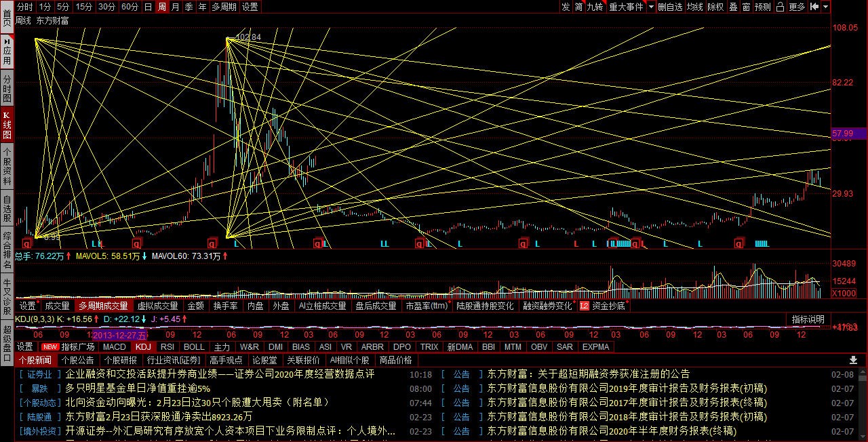Open news 多只明星基金单日净值重挫逾5%
Viewport: 868px width, 442px height.
[138, 388]
